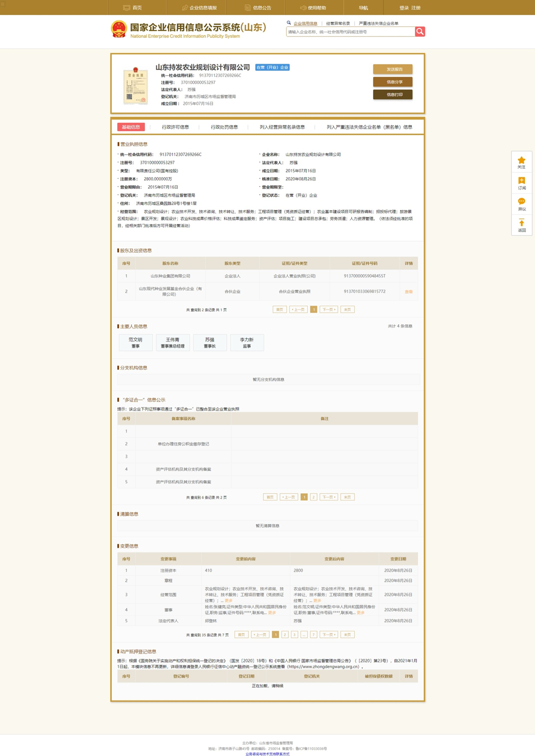
Task: Open the 王伟青 董事兼总经理 personnel card
Action: 173,342
